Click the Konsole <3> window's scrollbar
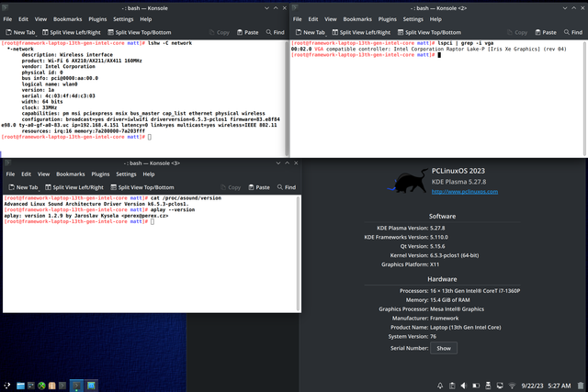This screenshot has width=588, height=392. [299, 253]
